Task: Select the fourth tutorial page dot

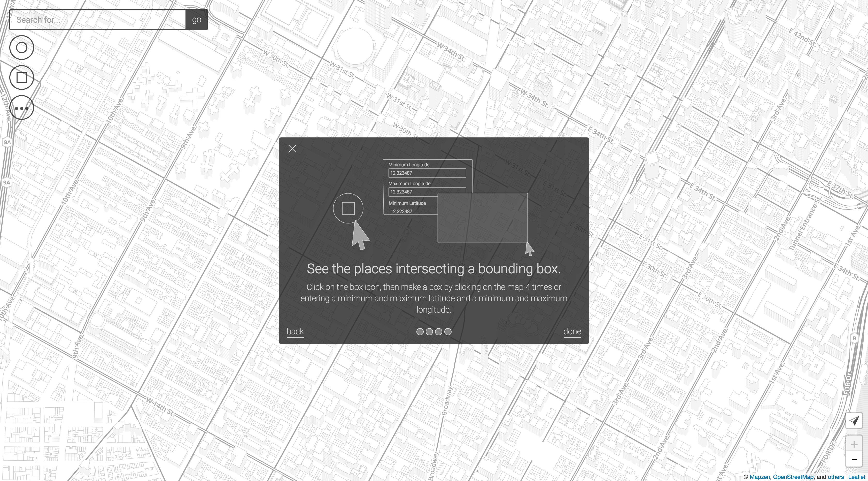Action: click(x=448, y=332)
